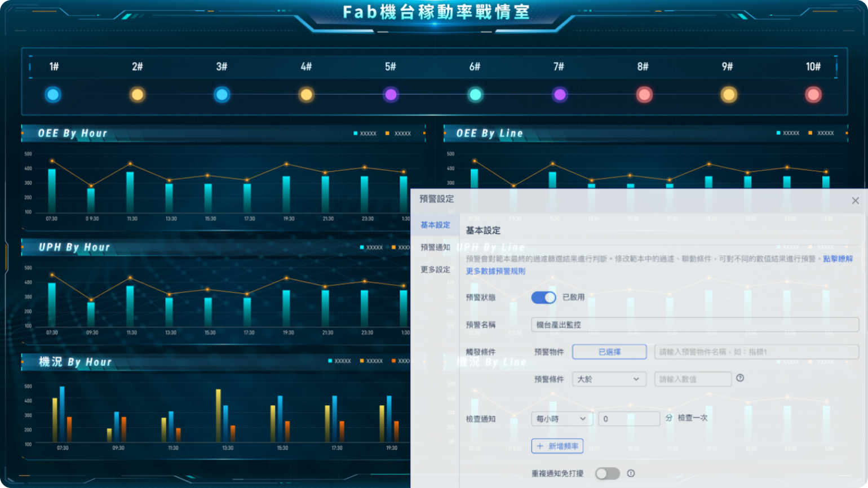Click the minutes field showing 0

(629, 419)
